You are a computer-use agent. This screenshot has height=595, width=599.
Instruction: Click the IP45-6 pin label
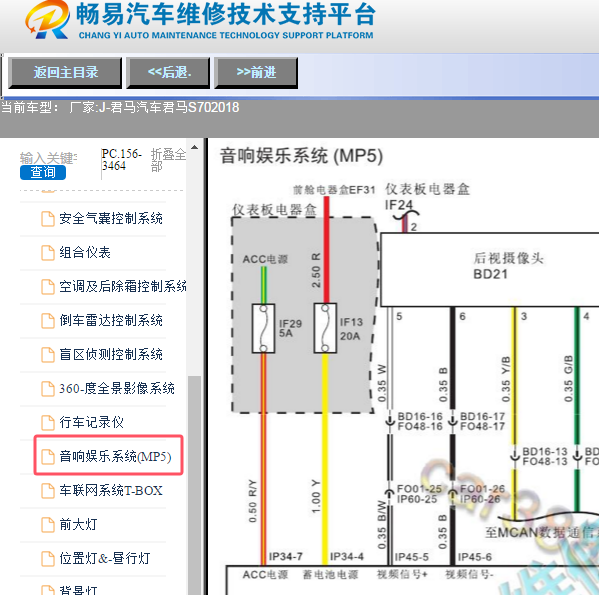[474, 557]
